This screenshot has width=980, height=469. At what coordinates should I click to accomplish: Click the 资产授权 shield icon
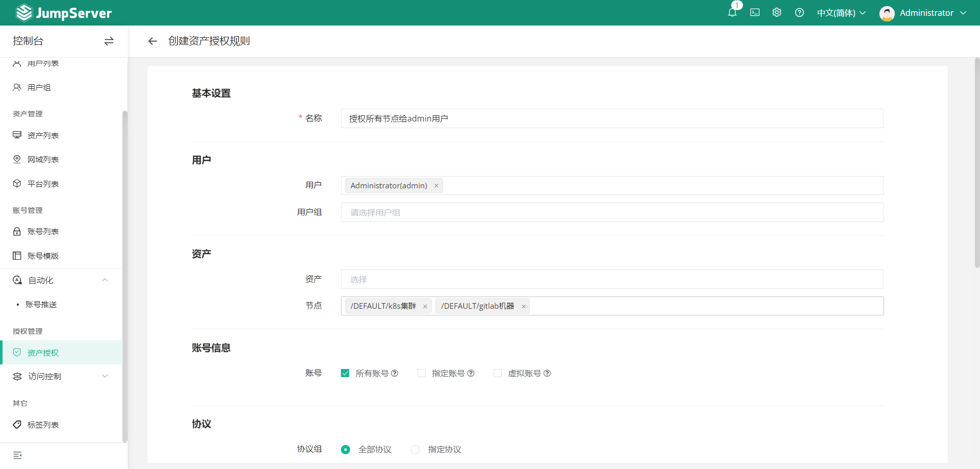coord(17,352)
